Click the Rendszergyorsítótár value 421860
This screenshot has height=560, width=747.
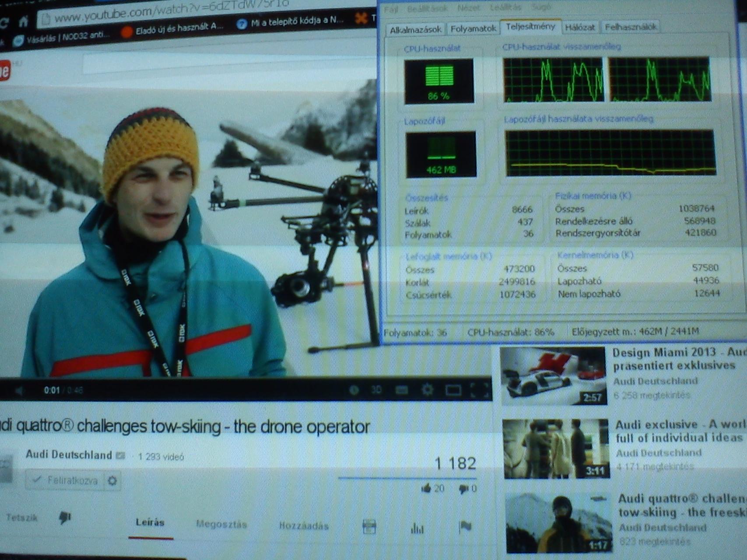[x=700, y=232]
